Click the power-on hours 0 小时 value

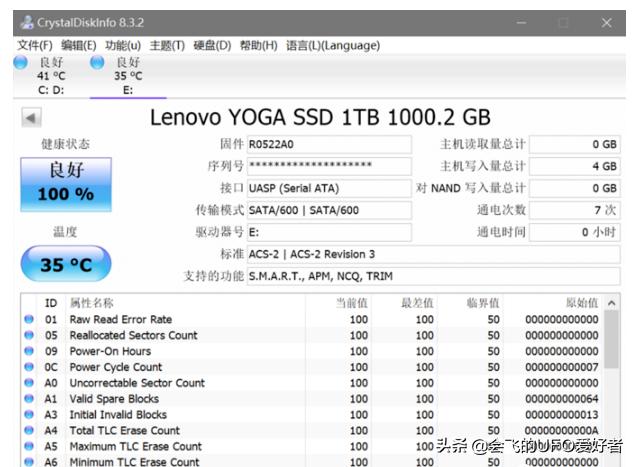coord(574,232)
